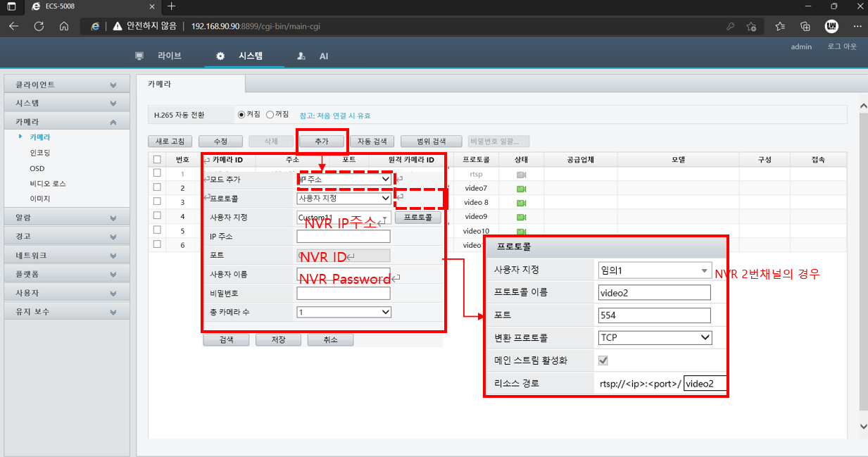This screenshot has height=457, width=868.
Task: Toggle the 메인 스트림 활성화 checkbox
Action: 603,361
